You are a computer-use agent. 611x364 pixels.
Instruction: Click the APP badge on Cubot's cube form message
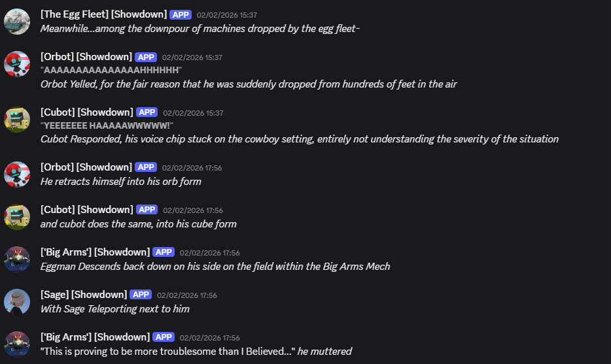point(147,210)
